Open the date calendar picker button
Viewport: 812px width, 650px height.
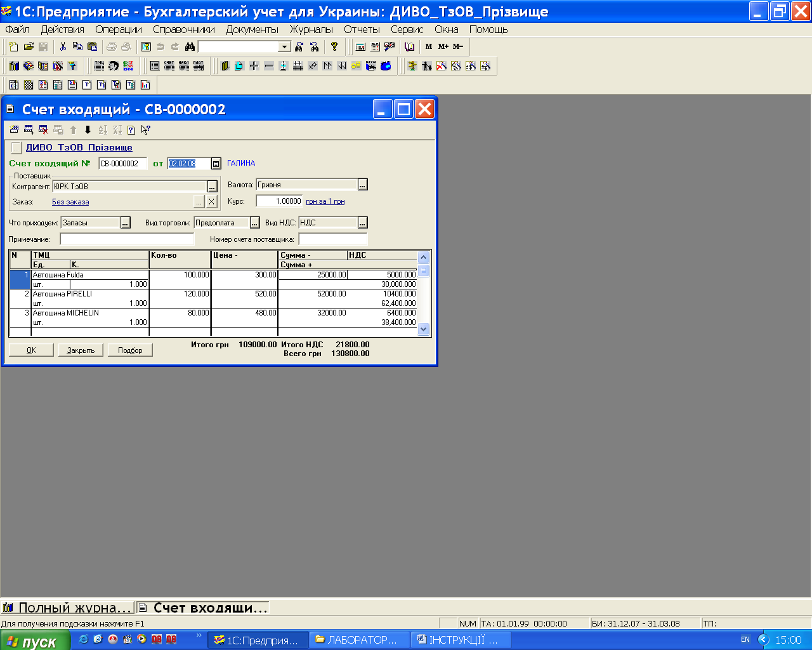(x=216, y=164)
